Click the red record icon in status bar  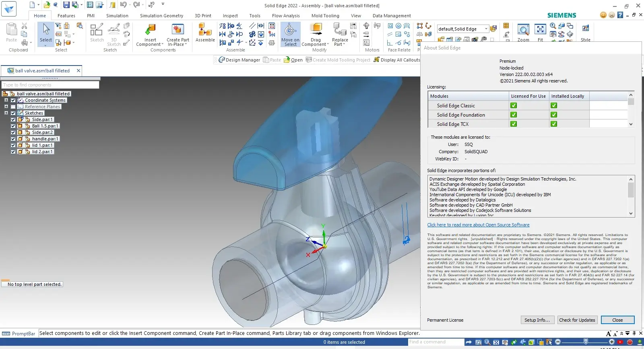[x=630, y=342]
